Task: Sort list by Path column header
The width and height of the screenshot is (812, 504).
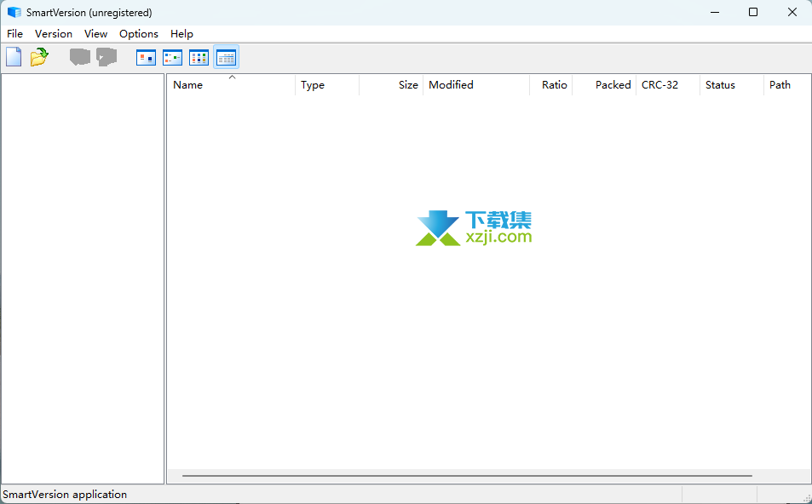Action: [787, 85]
